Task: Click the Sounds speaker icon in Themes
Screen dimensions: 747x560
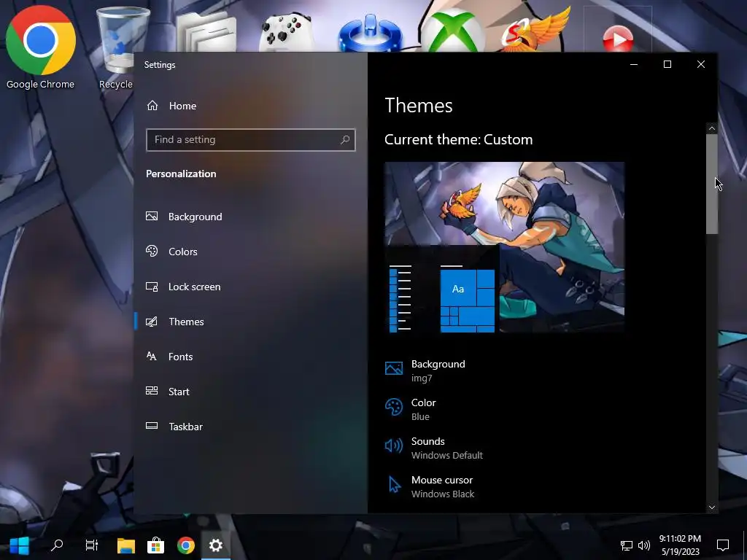Action: (x=394, y=446)
